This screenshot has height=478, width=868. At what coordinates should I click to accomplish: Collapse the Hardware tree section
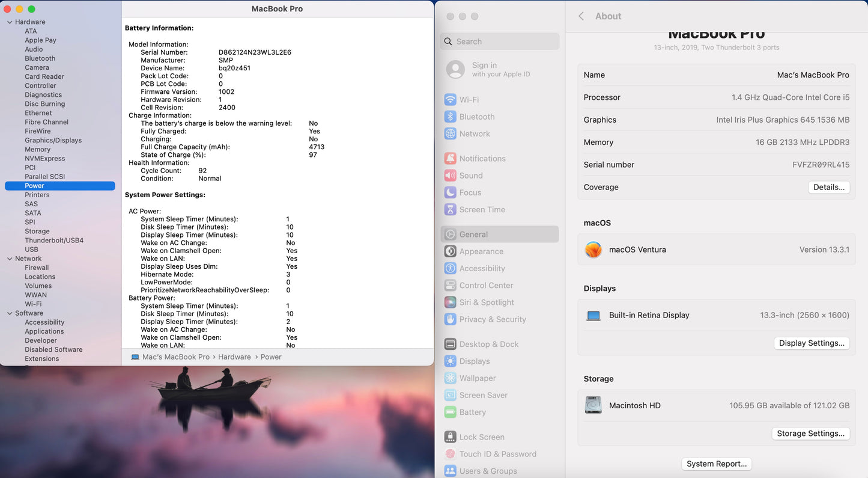10,22
